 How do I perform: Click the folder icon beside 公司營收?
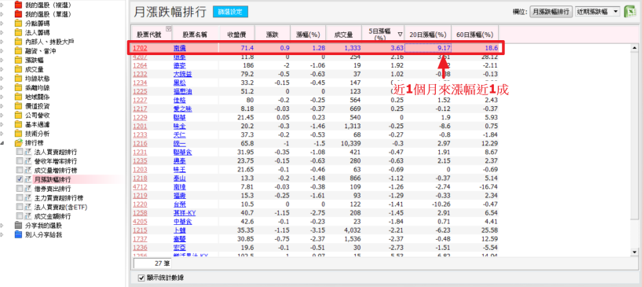[18, 115]
